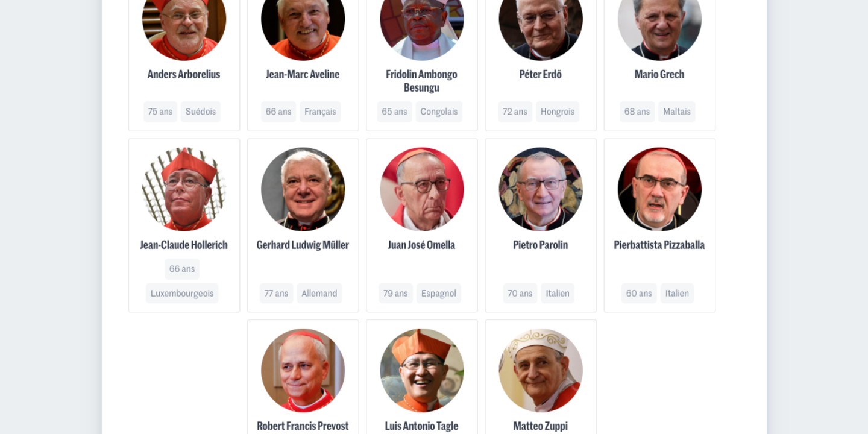Select Pietro Parolin's portrait photo

point(541,189)
